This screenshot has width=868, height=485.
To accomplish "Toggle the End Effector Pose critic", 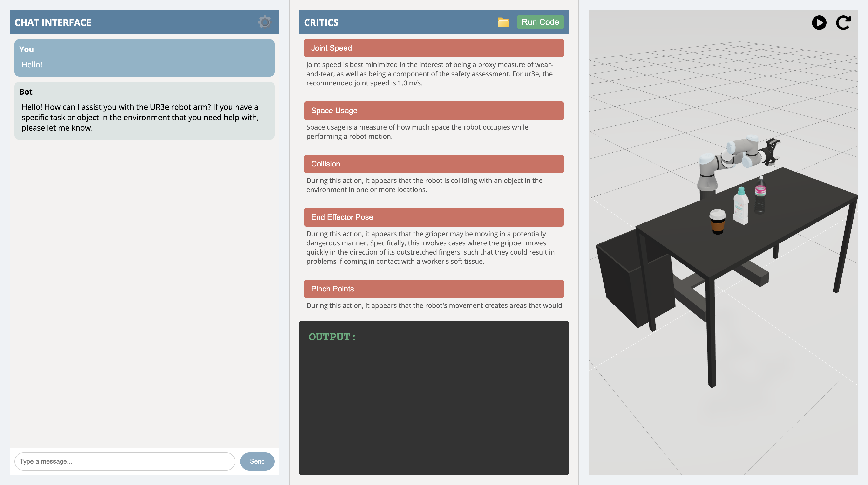I will 434,217.
